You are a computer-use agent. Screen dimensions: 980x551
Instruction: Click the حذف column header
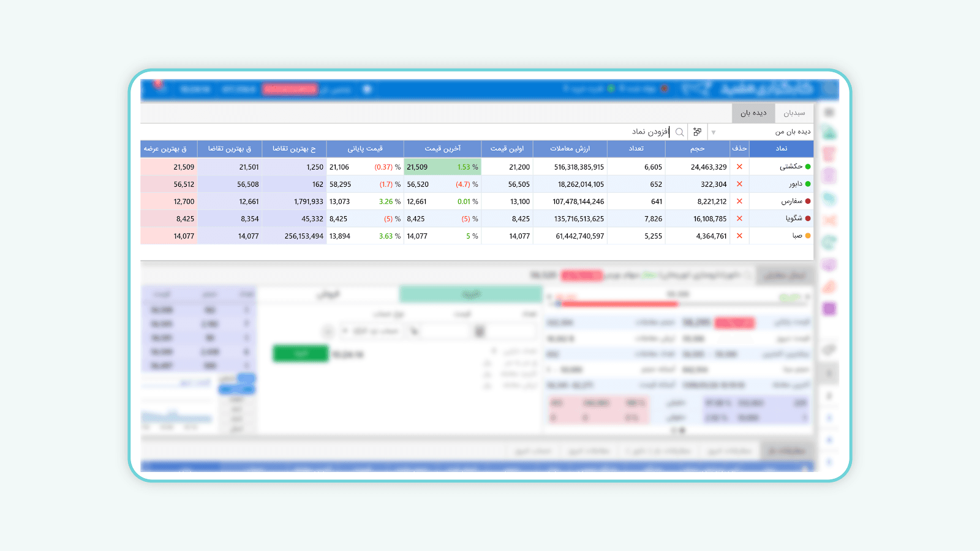(740, 148)
